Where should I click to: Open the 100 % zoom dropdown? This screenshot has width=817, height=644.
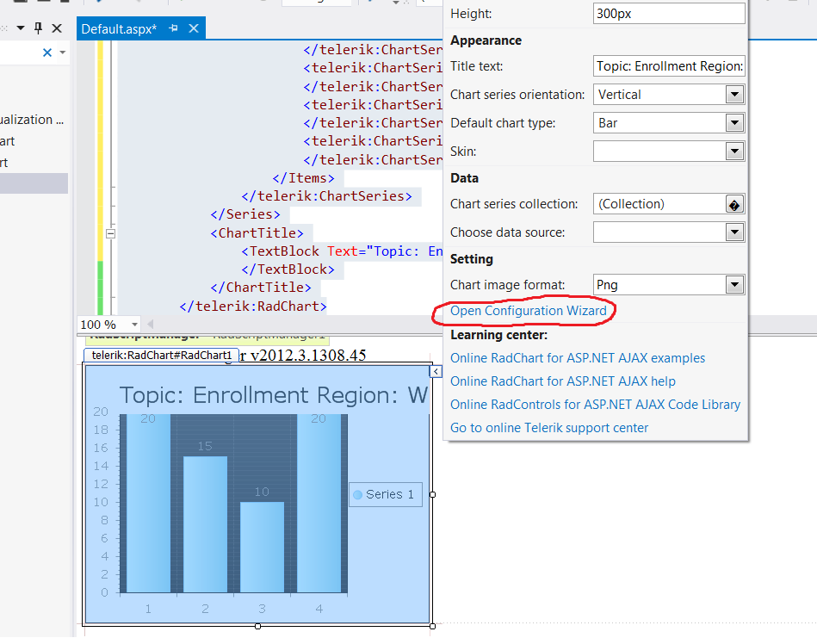134,325
